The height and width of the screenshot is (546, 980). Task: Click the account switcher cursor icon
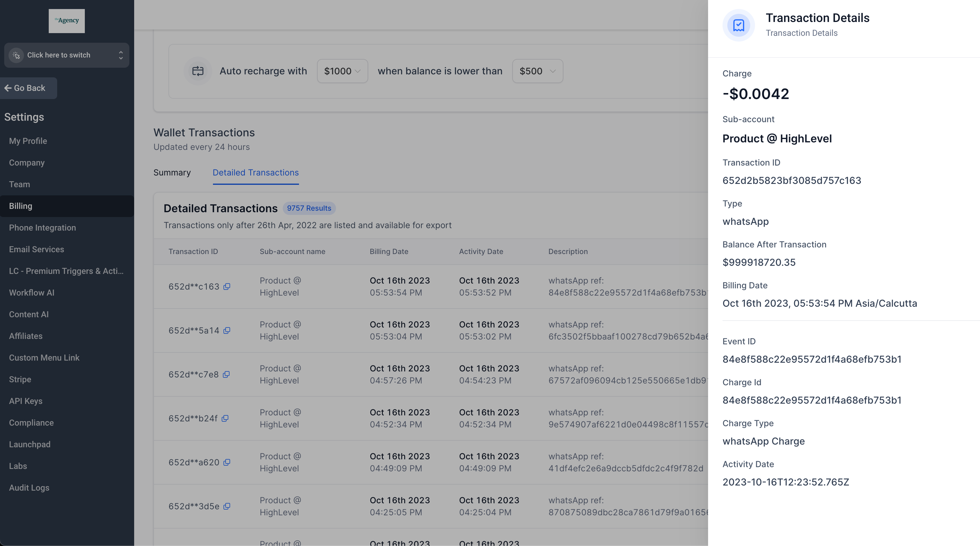click(16, 55)
